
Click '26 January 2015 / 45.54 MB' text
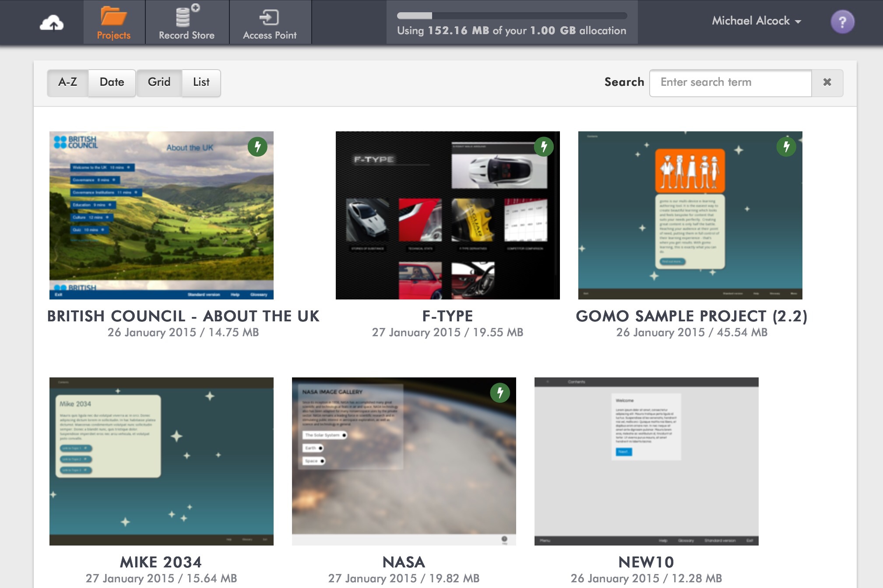692,332
